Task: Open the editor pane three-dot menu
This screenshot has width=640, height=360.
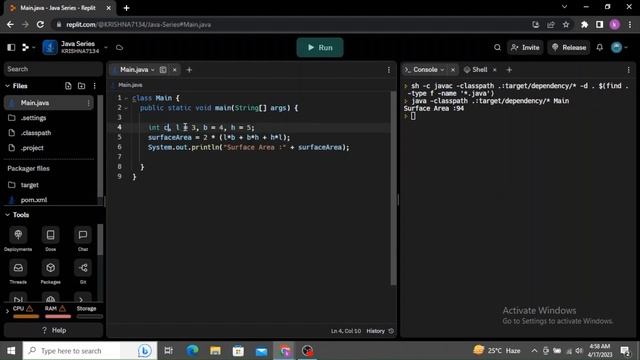Action: 389,70
